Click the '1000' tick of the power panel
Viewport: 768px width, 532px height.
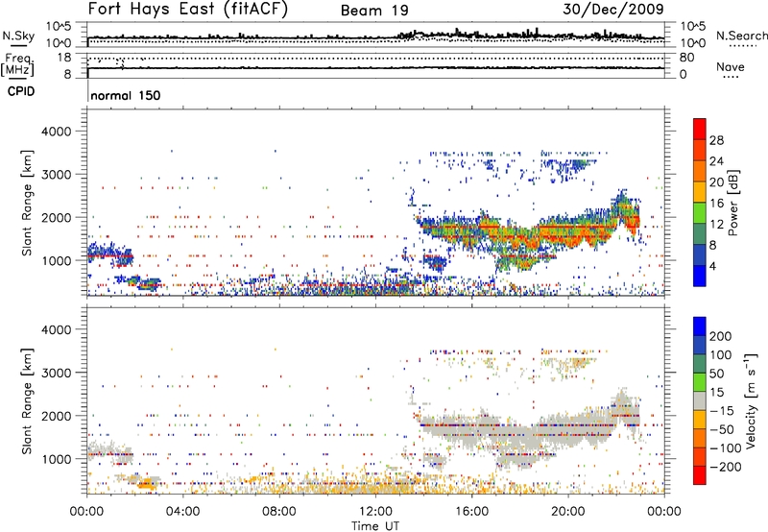[x=57, y=260]
